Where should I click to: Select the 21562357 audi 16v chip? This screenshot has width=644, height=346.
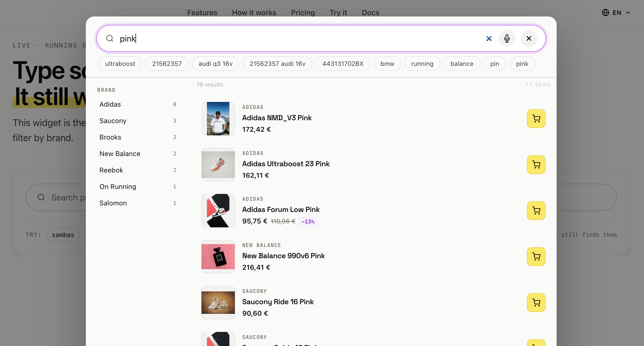point(278,64)
